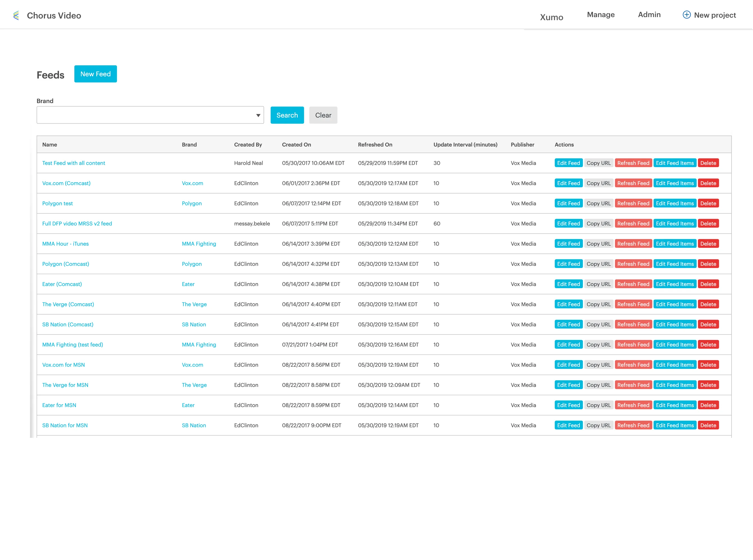This screenshot has height=560, width=753.
Task: Edit Feed Items for SB Nation for MSN
Action: point(675,425)
